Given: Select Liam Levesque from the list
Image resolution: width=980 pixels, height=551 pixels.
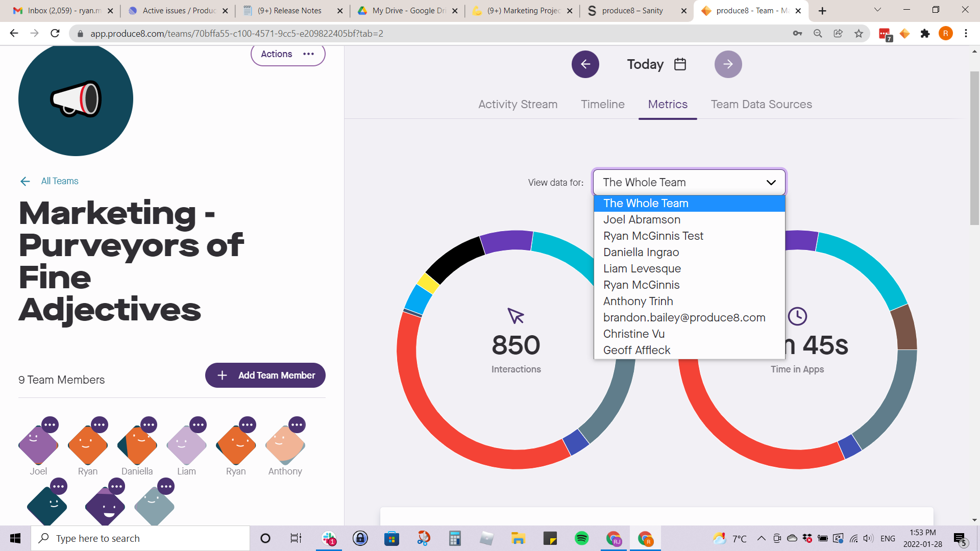Looking at the screenshot, I should point(642,268).
